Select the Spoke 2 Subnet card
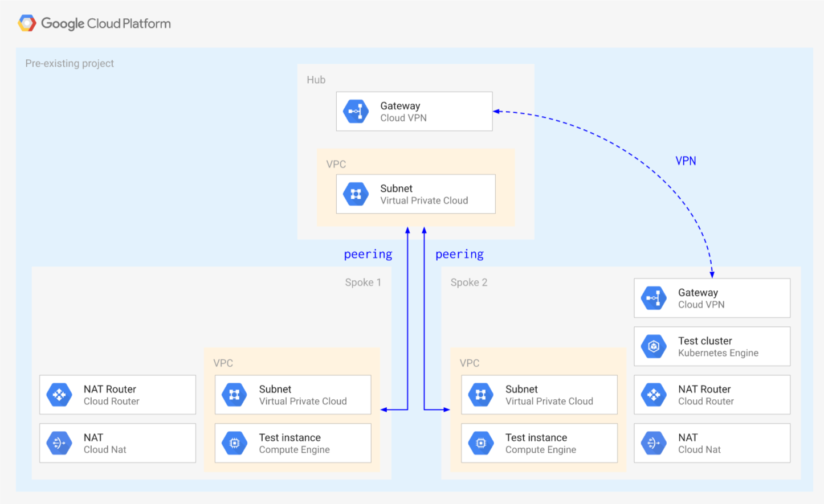This screenshot has width=824, height=504. click(x=539, y=395)
